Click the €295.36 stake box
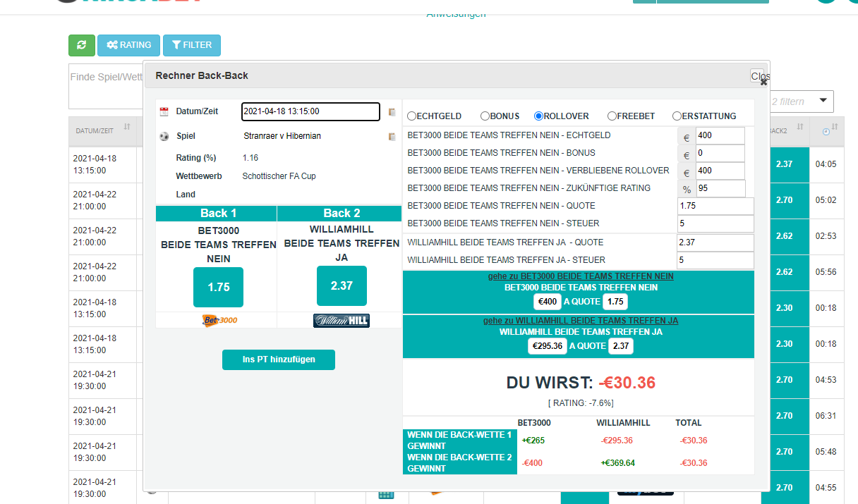This screenshot has width=858, height=504. [x=548, y=346]
